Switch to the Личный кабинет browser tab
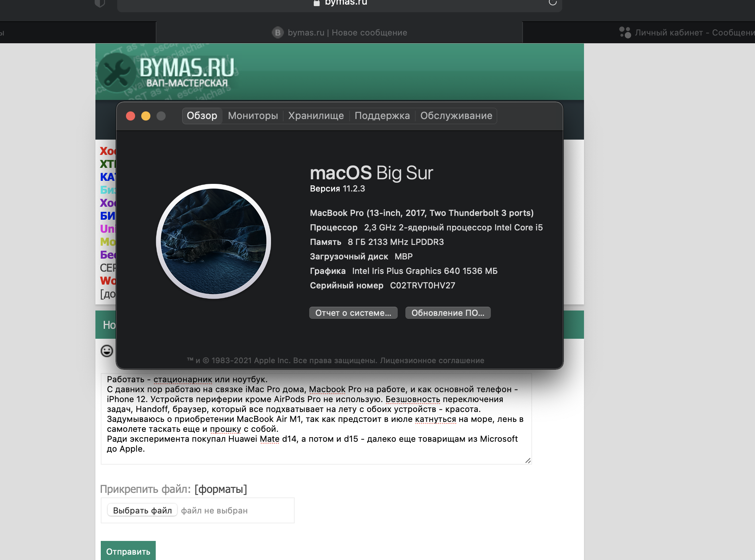The image size is (755, 560). coord(687,32)
